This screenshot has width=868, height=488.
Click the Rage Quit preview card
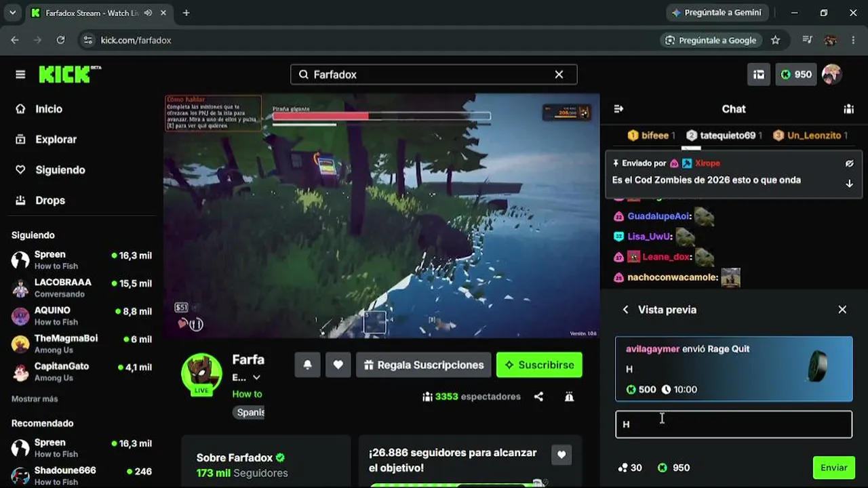(x=734, y=369)
